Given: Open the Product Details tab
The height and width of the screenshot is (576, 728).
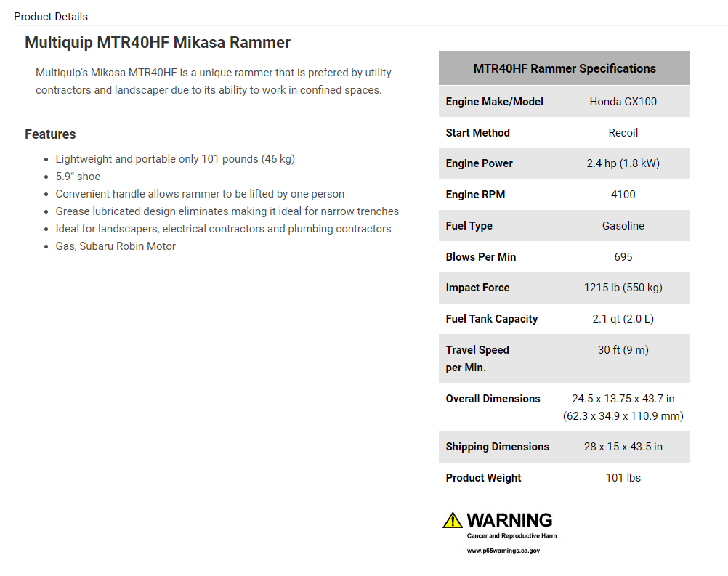Looking at the screenshot, I should pyautogui.click(x=51, y=17).
